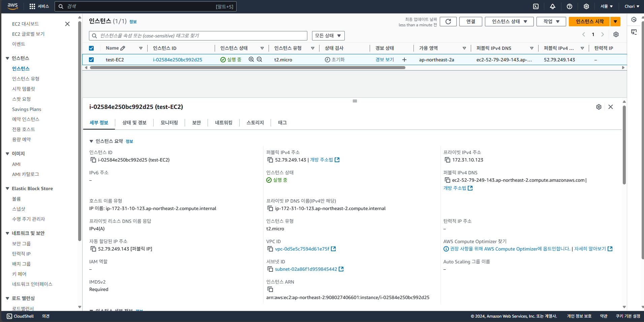Copy the private IP DNS name
This screenshot has width=644, height=322.
pyautogui.click(x=270, y=208)
